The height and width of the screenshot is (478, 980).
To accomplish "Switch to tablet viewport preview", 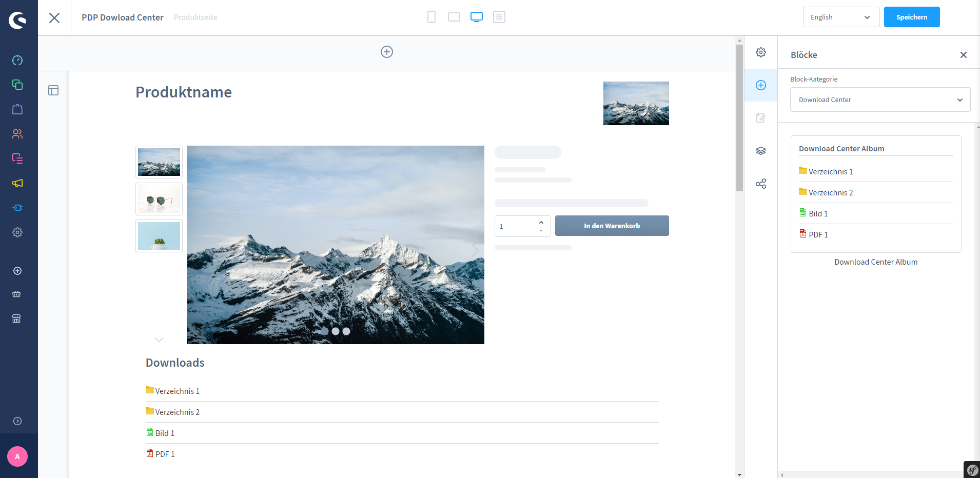I will (454, 17).
